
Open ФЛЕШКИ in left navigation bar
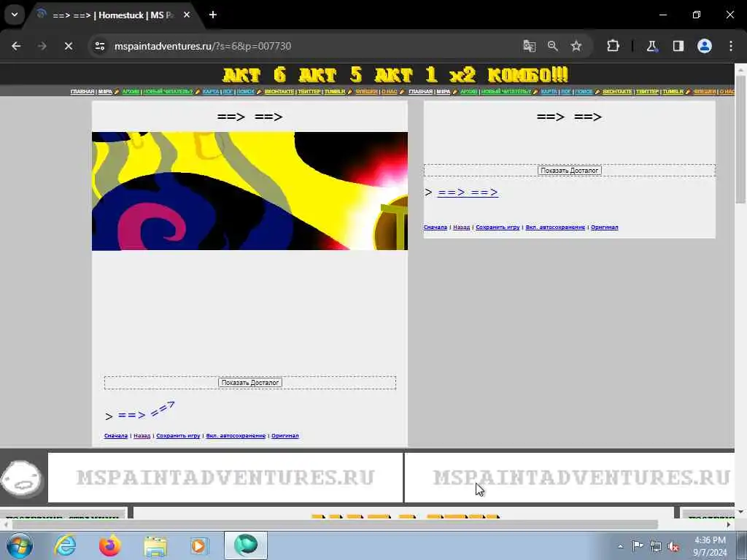366,91
